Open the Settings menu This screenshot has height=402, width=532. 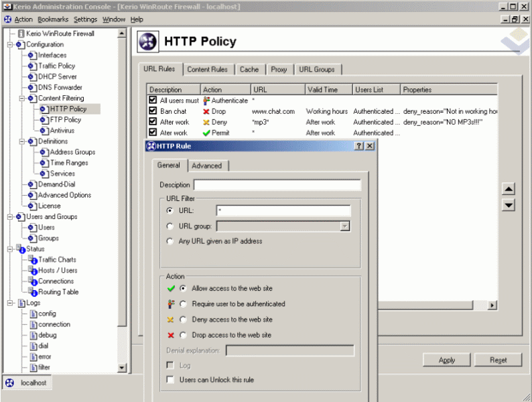coord(86,19)
